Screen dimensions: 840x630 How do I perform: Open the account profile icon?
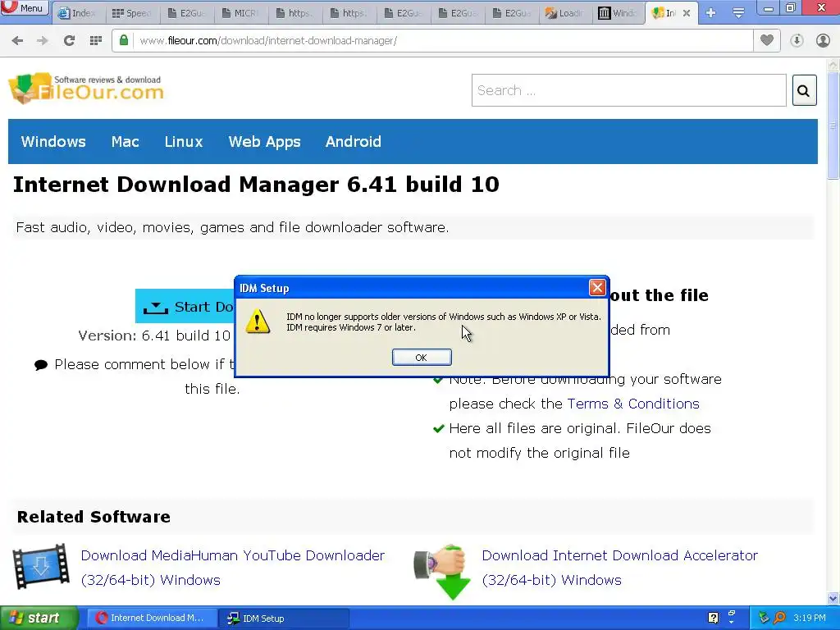pos(823,41)
